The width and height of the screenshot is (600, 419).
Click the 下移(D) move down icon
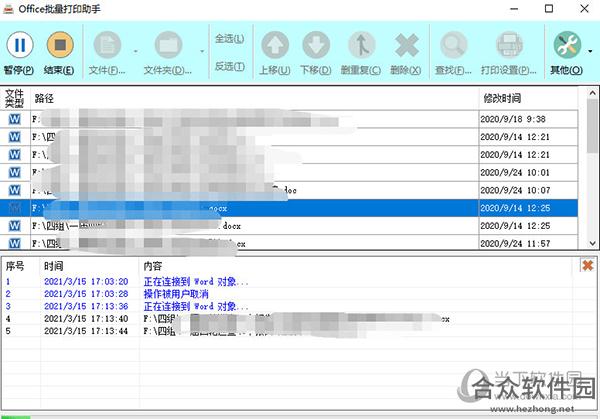pyautogui.click(x=316, y=45)
